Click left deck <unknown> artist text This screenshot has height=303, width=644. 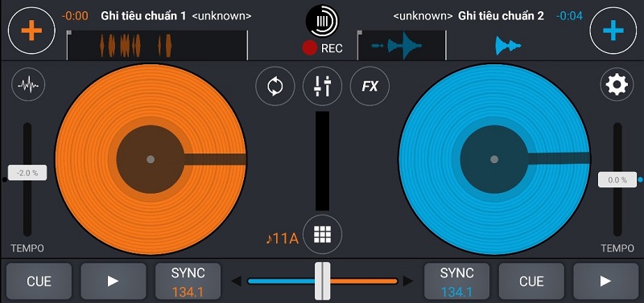(222, 16)
